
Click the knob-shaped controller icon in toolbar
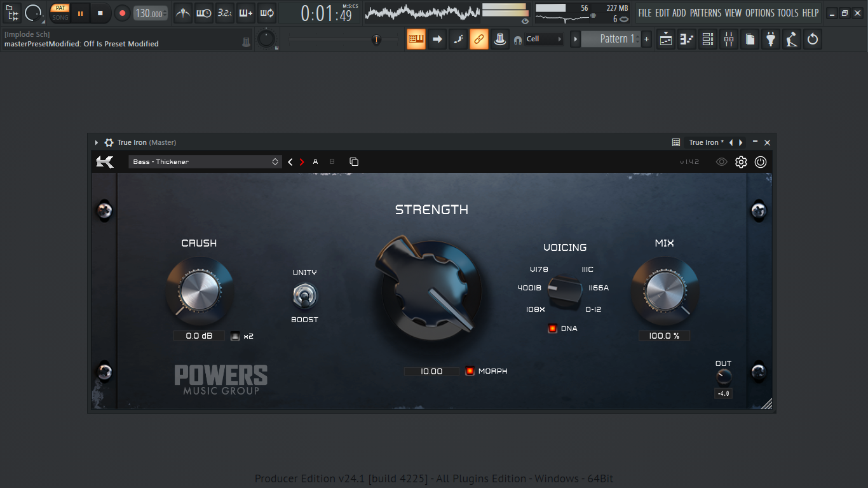coord(500,39)
